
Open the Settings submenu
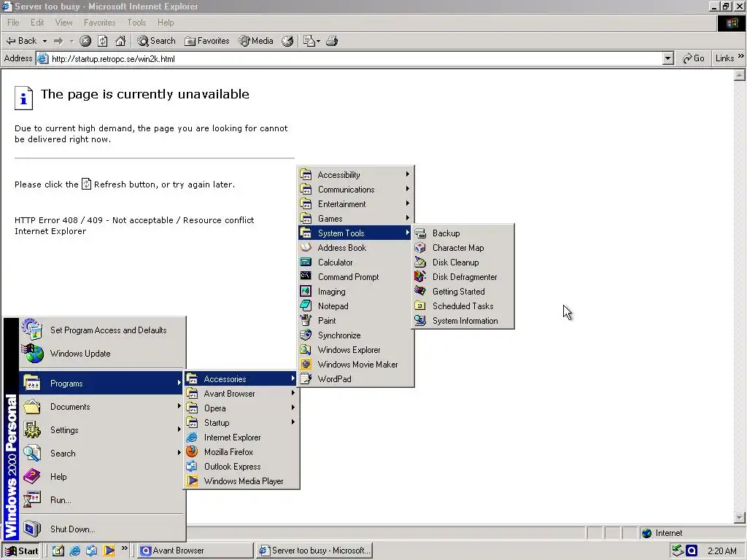point(102,430)
